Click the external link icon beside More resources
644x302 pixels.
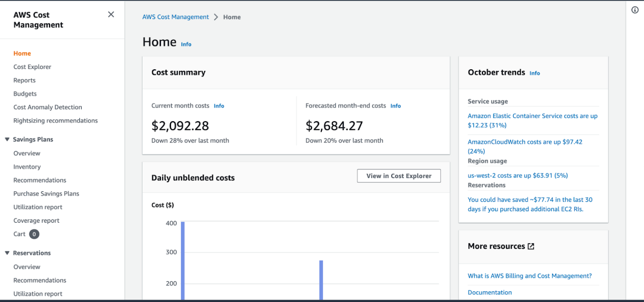tap(531, 246)
